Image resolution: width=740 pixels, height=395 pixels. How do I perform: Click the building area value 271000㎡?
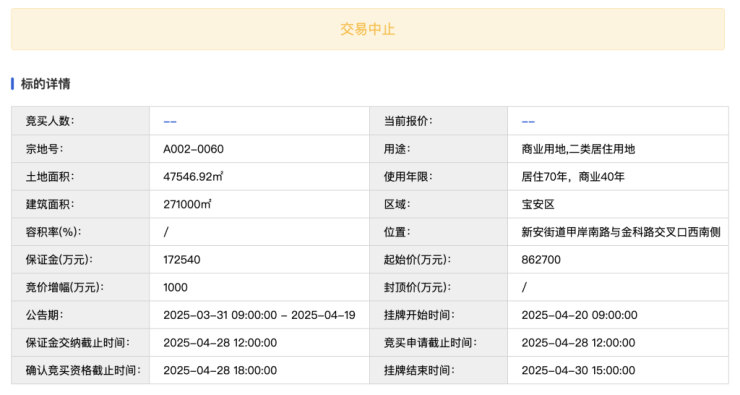[x=187, y=204]
